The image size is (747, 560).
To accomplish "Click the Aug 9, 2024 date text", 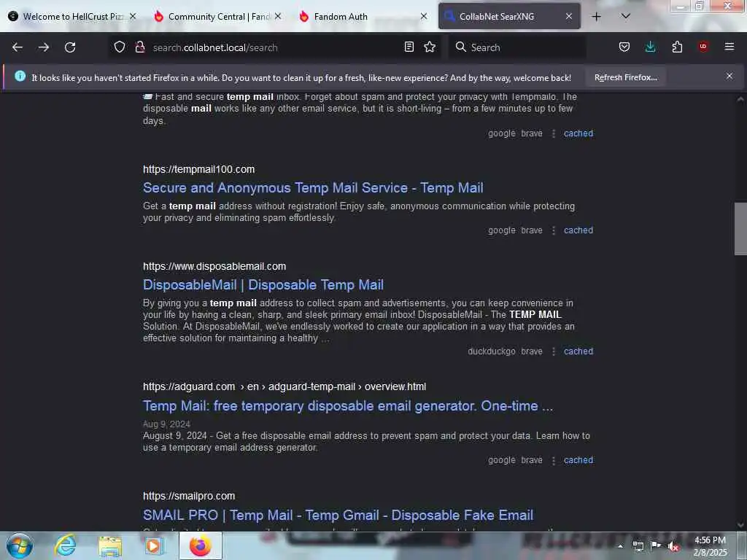I will coord(166,424).
